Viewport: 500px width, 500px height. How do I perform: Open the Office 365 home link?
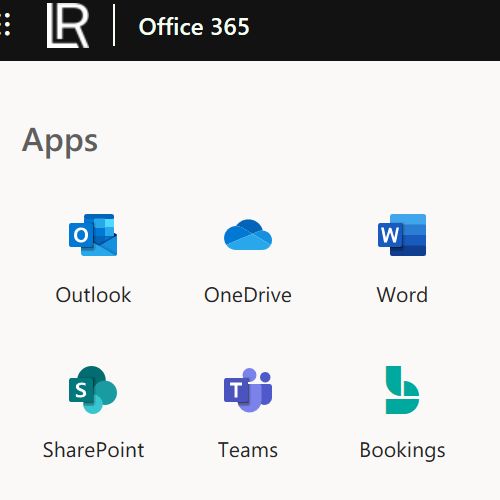pyautogui.click(x=194, y=27)
